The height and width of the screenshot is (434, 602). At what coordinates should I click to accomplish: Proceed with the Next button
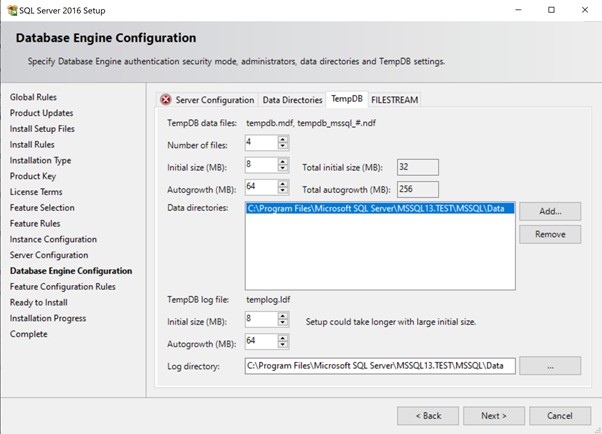pyautogui.click(x=494, y=416)
